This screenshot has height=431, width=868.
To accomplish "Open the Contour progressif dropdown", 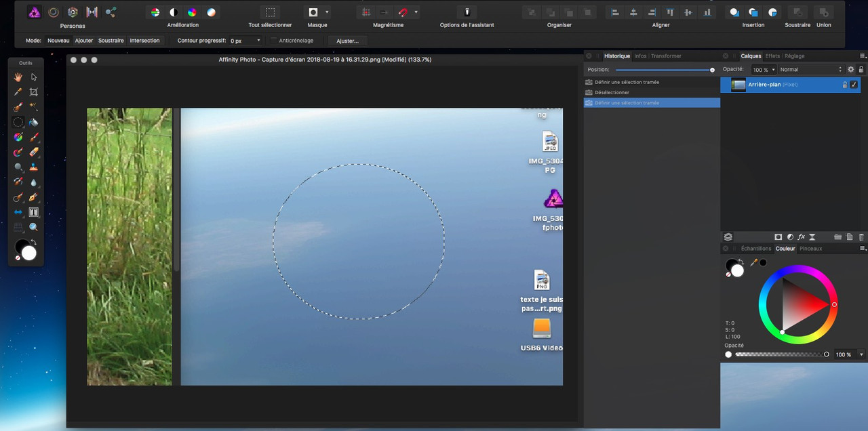I will 258,41.
